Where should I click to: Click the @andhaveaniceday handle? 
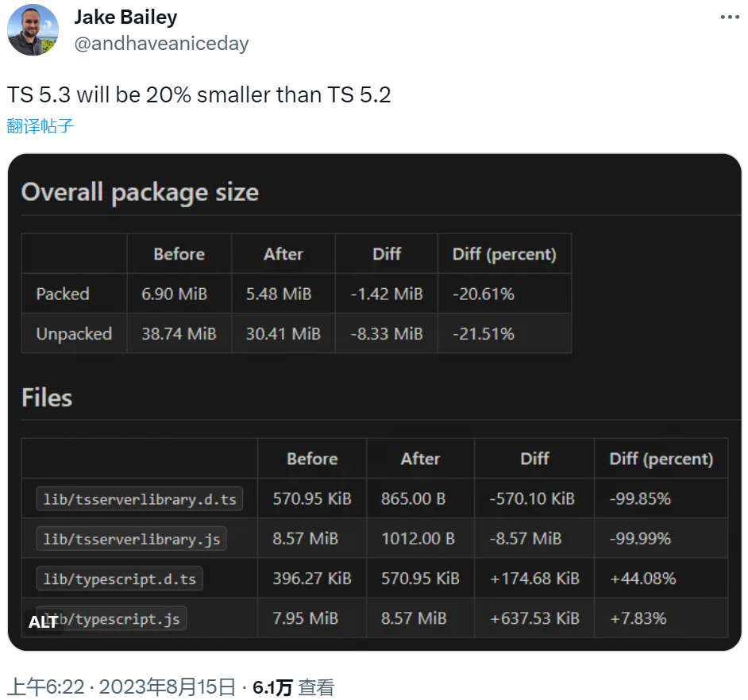[161, 43]
